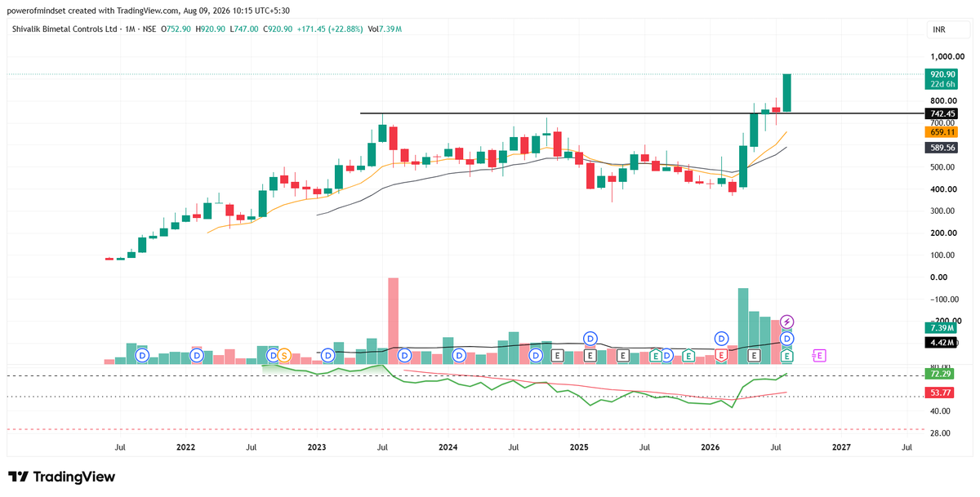The height and width of the screenshot is (497, 980).
Task: Click the D marker above the red E marker
Action: (x=722, y=338)
